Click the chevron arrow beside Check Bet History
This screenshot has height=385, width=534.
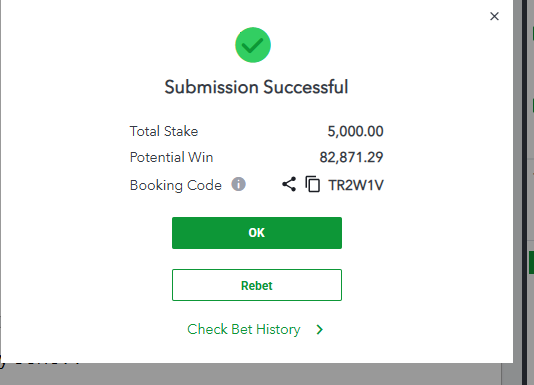pyautogui.click(x=319, y=329)
